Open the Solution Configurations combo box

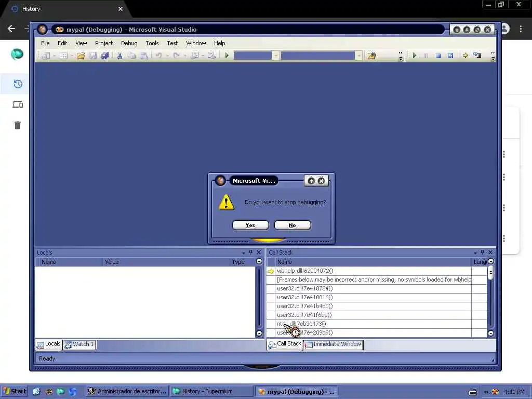click(x=257, y=56)
